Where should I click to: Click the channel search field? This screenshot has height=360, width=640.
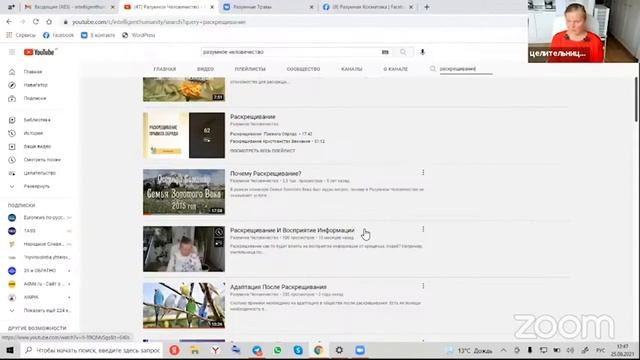pos(466,69)
